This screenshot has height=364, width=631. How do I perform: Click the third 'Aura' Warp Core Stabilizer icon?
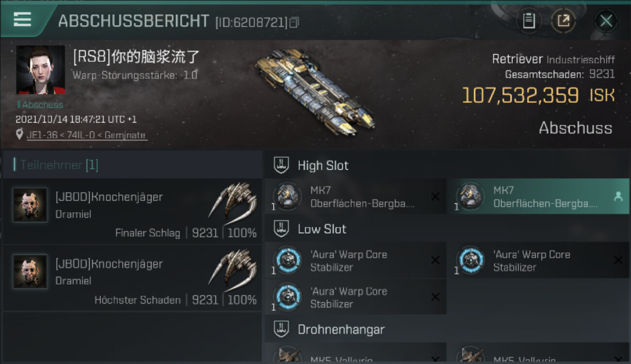point(287,297)
